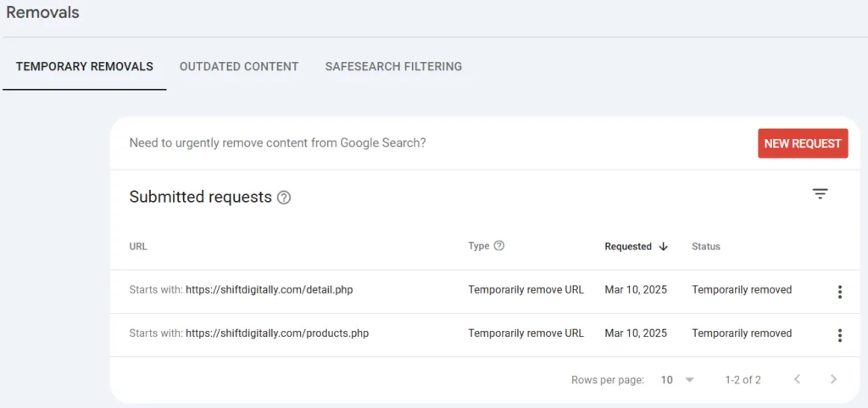Select the shiftdigitally.com/products.php URL

coord(277,333)
